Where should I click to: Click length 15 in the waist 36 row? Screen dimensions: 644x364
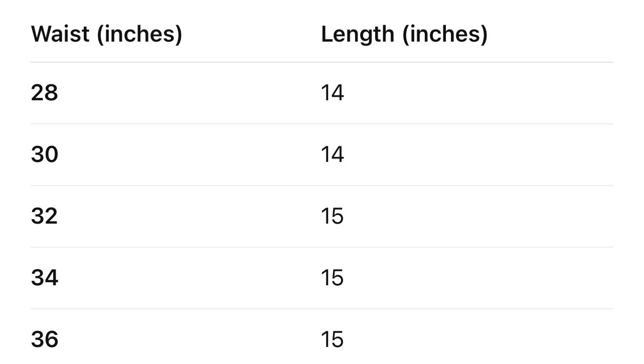(x=333, y=339)
